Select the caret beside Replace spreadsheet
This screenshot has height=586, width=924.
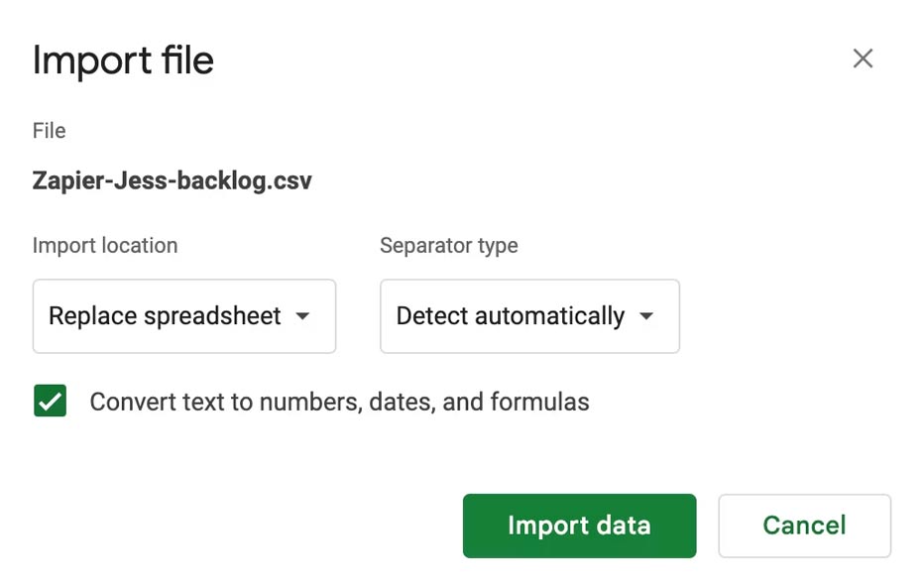303,316
